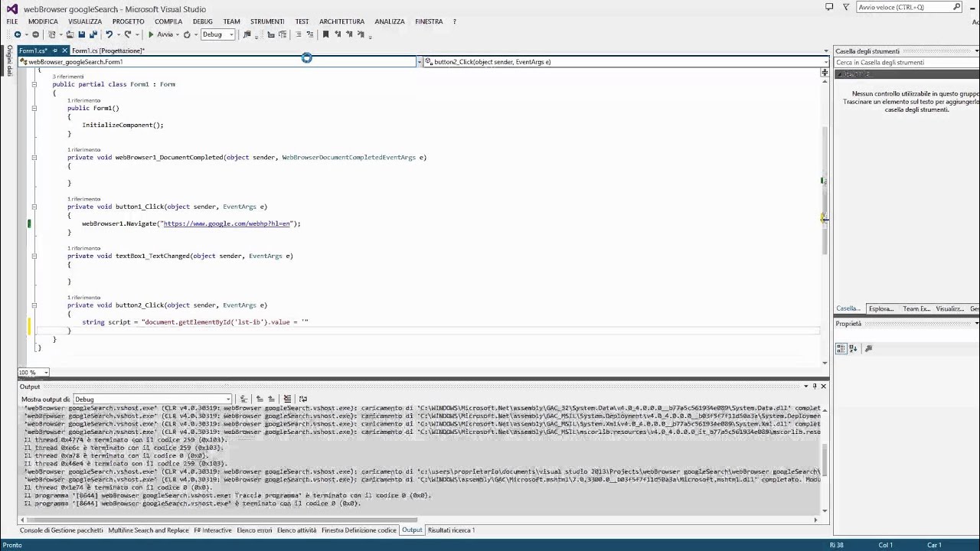Click the Decrease indent toolbar icon
Image resolution: width=980 pixels, height=551 pixels.
tap(299, 34)
